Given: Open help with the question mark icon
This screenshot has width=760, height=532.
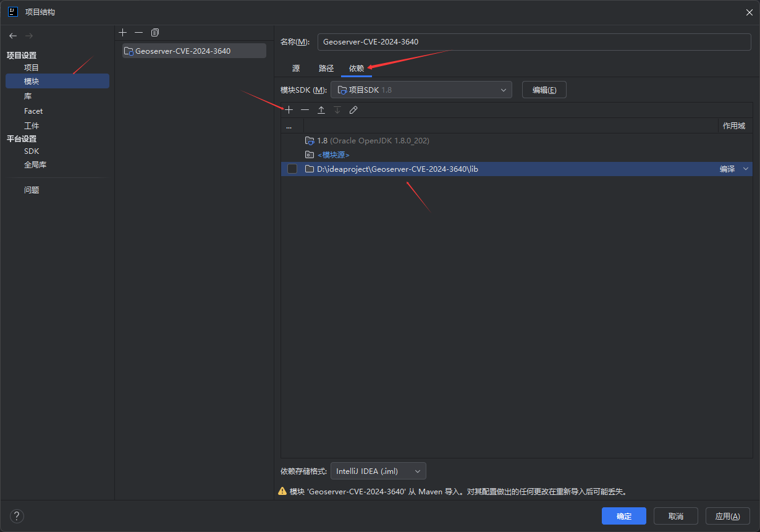Looking at the screenshot, I should [x=17, y=516].
